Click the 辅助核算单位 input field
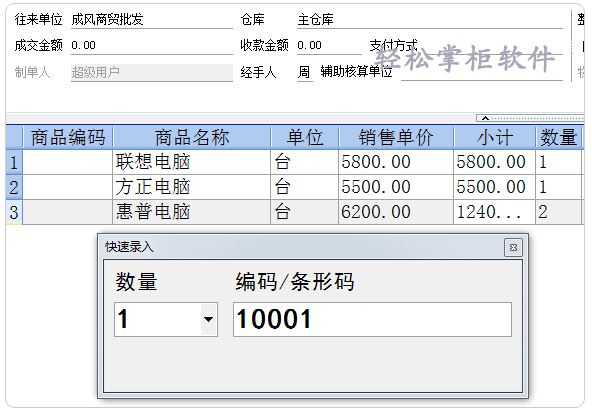The image size is (592, 413). tap(482, 72)
